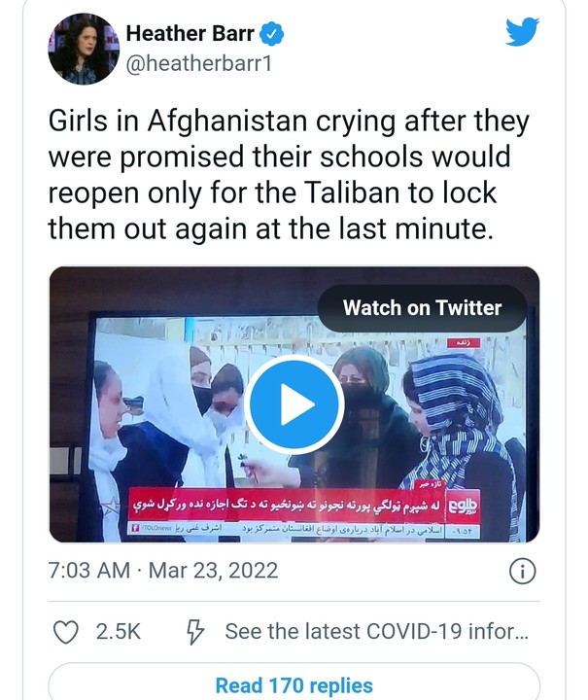Image resolution: width=588 pixels, height=700 pixels.
Task: Open the @heatherbarr1 handle
Action: (198, 64)
